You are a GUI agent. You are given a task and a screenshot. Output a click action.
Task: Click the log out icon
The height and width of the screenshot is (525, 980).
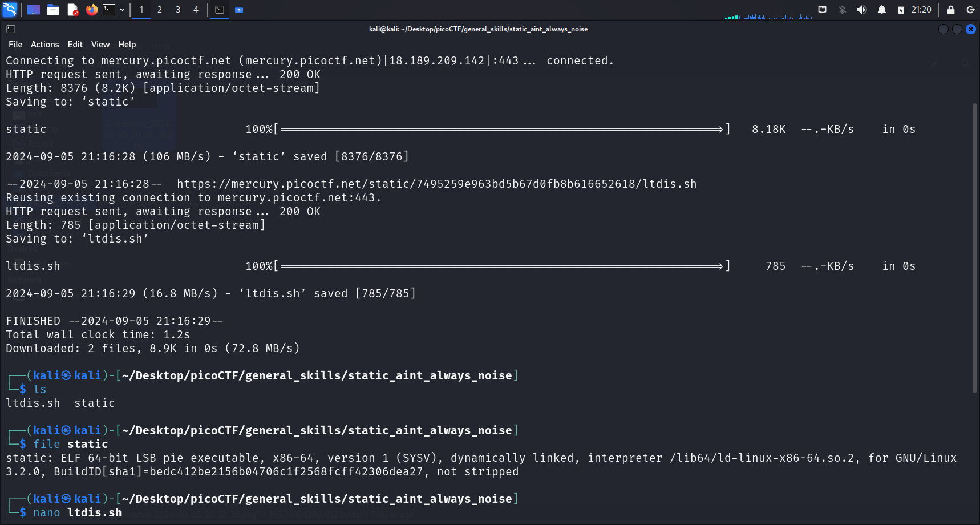[x=970, y=10]
